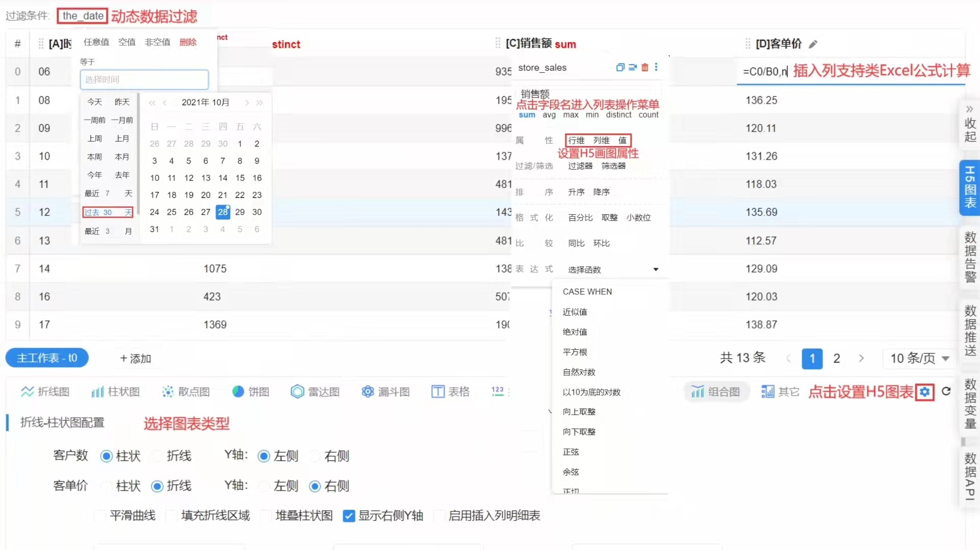Viewport: 980px width, 550px height.
Task: Select the 柱状图 bar chart type
Action: click(x=116, y=392)
